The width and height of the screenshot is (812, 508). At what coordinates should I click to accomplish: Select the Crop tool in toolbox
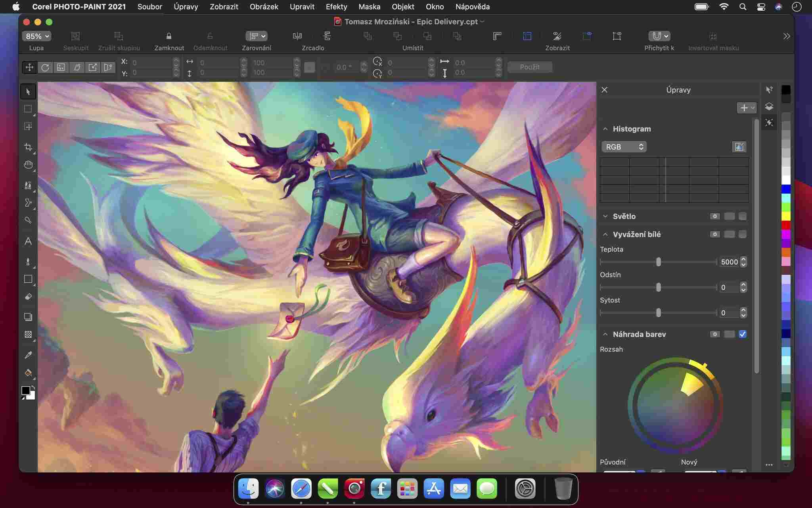(28, 147)
